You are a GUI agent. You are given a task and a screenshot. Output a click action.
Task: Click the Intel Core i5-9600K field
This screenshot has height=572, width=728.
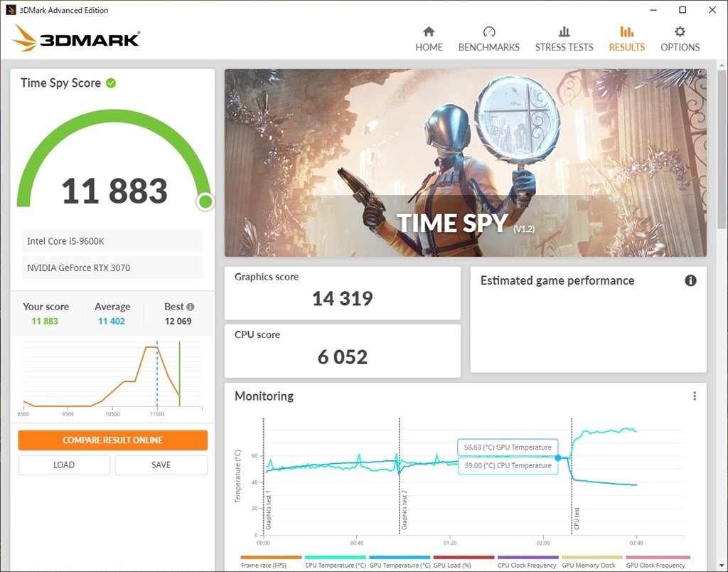click(112, 241)
